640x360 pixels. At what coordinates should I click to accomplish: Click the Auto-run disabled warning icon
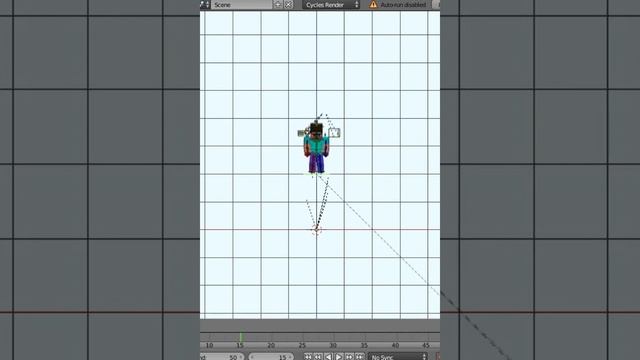(x=373, y=4)
